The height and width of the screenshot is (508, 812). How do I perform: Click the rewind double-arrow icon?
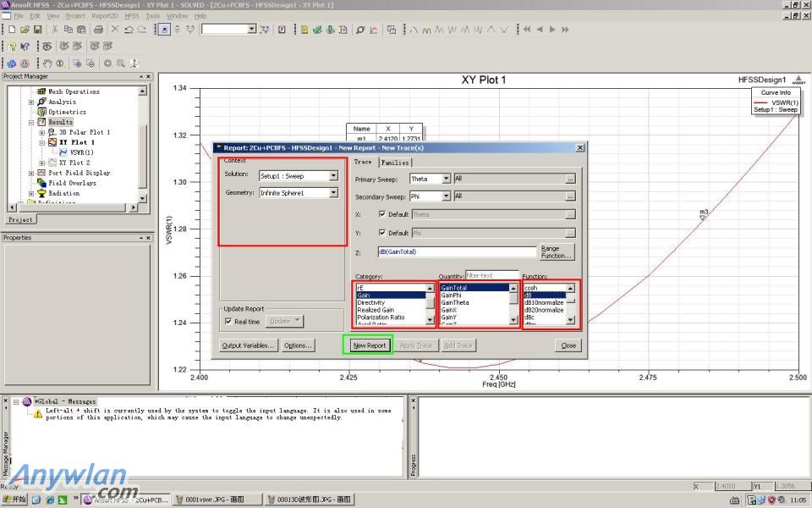527,30
